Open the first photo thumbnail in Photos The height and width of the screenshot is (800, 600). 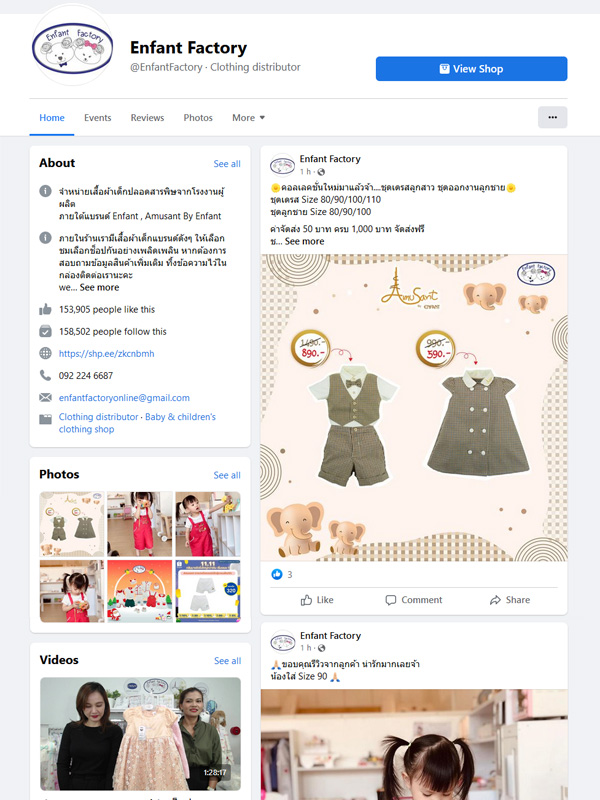pyautogui.click(x=71, y=523)
